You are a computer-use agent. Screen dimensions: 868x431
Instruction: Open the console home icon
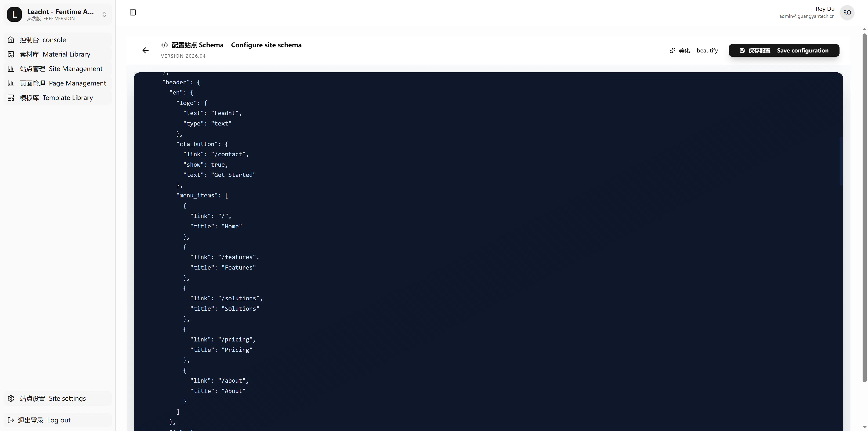tap(11, 40)
